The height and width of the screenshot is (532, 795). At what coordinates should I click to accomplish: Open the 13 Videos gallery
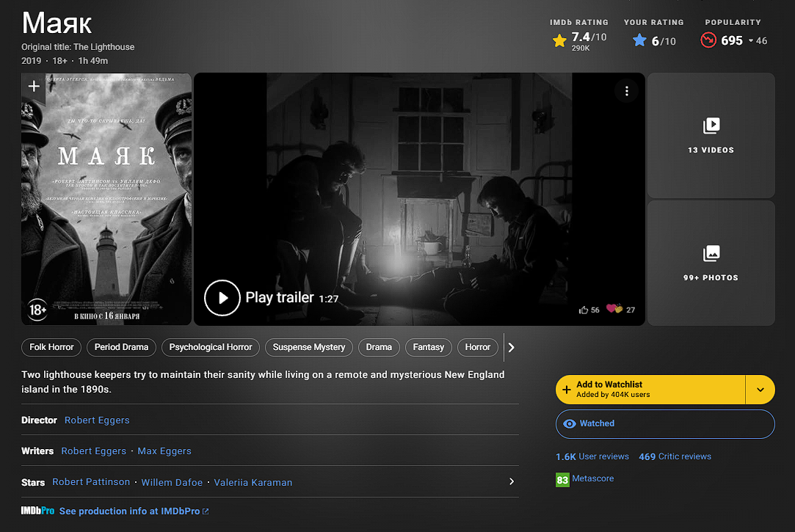tap(711, 135)
